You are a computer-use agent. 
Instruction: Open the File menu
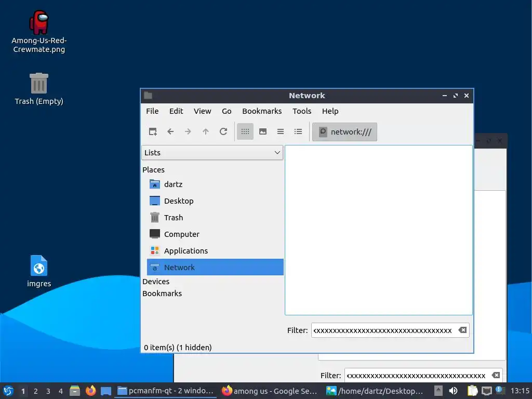152,111
